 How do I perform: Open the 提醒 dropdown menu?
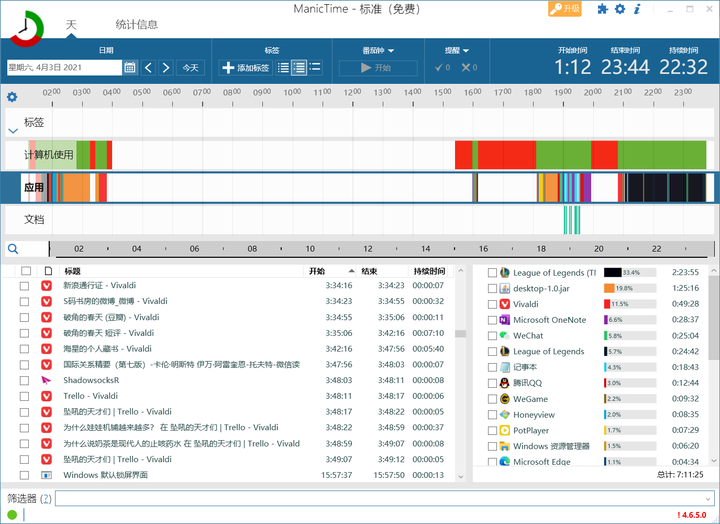[x=456, y=51]
